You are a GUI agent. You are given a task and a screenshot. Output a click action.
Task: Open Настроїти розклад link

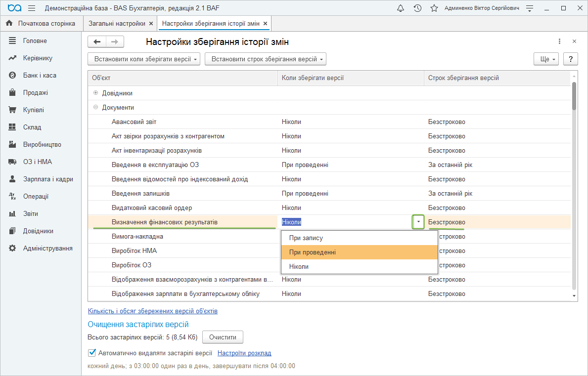click(244, 353)
